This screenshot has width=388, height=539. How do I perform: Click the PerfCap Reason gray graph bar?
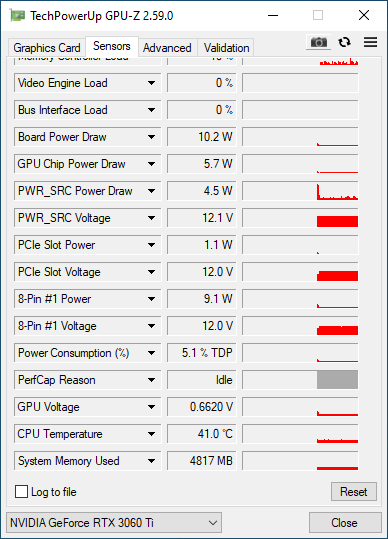pos(337,380)
